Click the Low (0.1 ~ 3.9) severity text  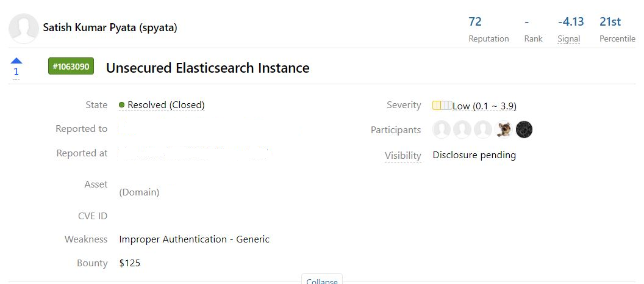click(x=485, y=106)
